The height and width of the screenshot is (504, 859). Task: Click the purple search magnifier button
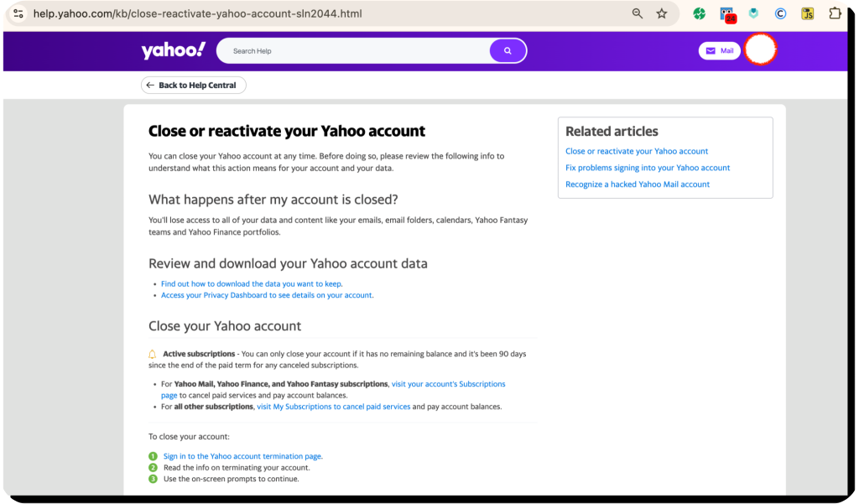point(508,51)
